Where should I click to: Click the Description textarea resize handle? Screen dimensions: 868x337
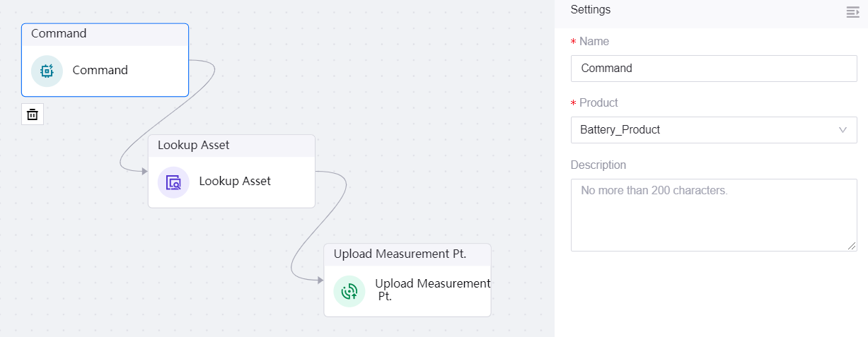(x=852, y=246)
